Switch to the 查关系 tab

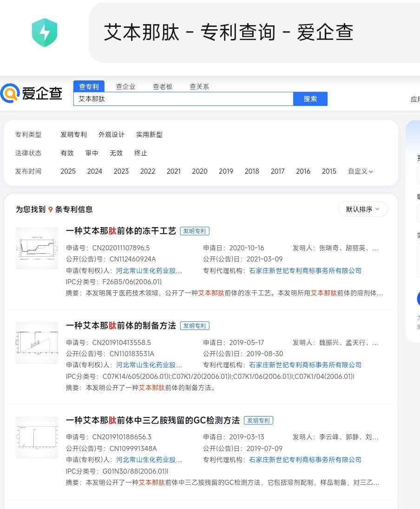tap(199, 86)
